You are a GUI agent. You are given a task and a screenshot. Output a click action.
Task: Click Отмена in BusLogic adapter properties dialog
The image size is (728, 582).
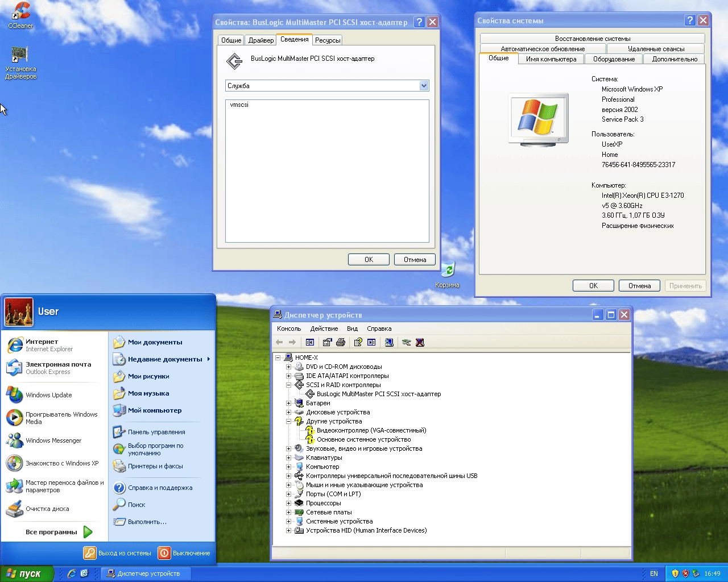(415, 260)
